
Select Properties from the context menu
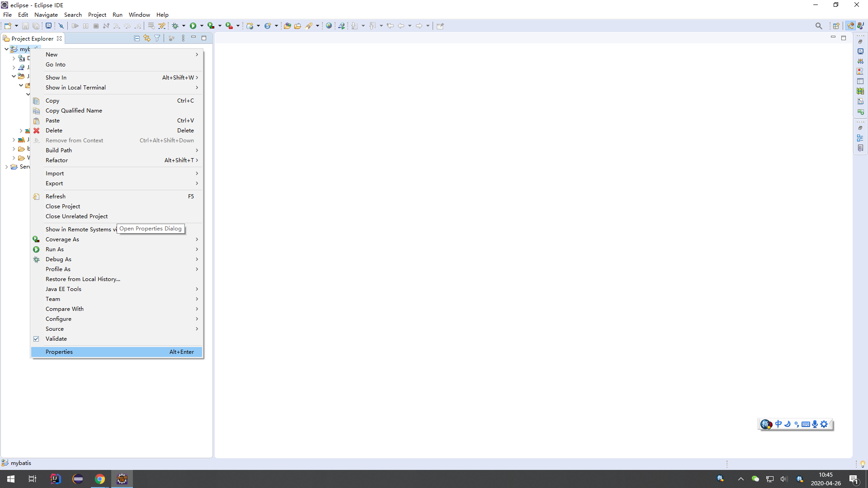(59, 352)
